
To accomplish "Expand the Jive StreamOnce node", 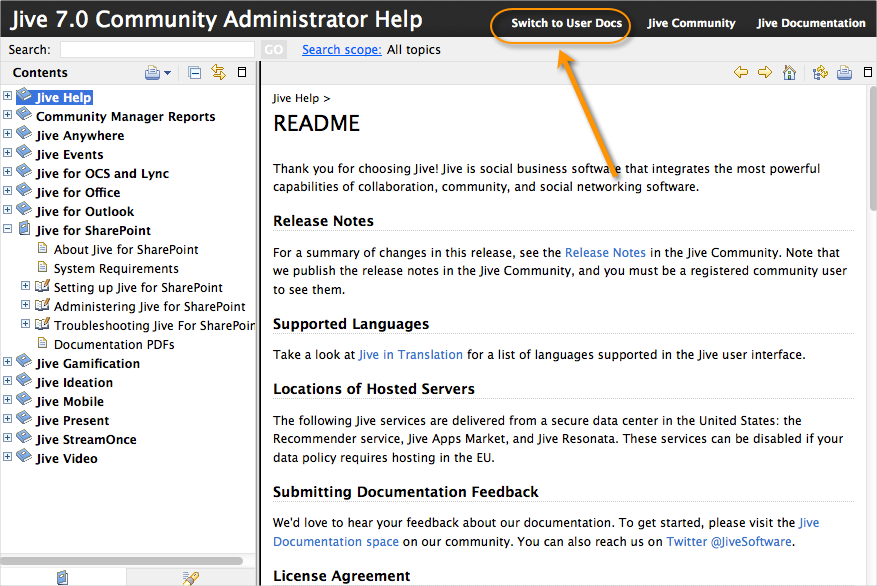I will pyautogui.click(x=7, y=438).
